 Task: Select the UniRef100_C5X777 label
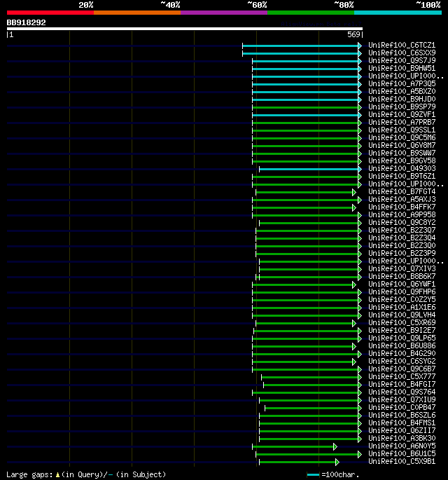[402, 376]
